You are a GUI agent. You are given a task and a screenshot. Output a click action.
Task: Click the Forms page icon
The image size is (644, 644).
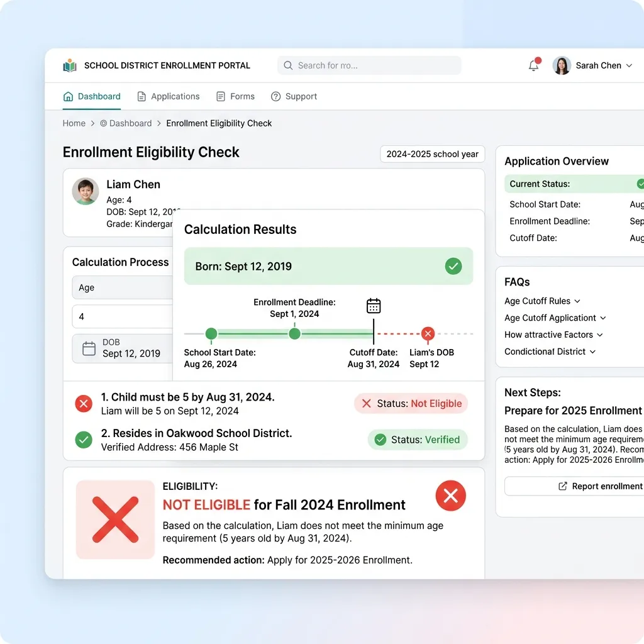221,96
